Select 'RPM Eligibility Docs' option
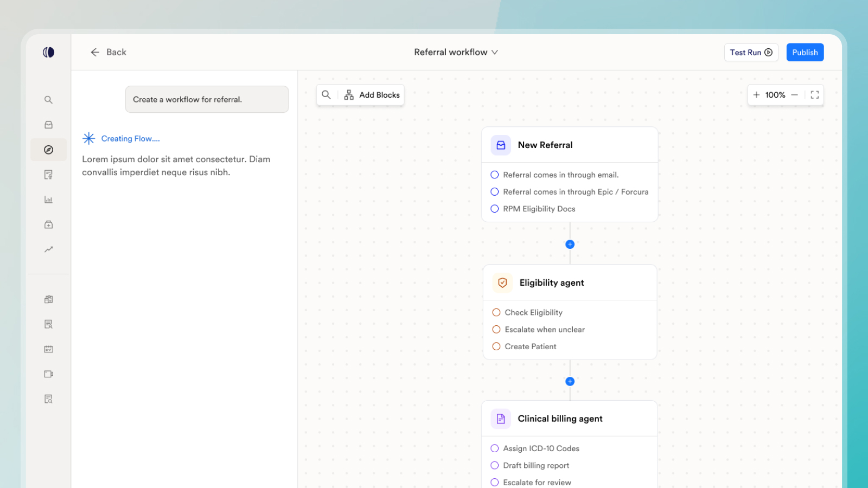Screen dimensions: 868x488 [533, 209]
